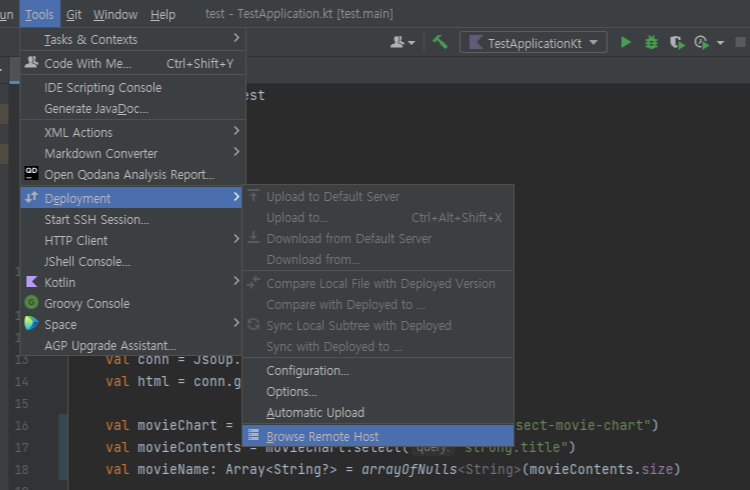
Task: Toggle Automatic Upload
Action: click(378, 412)
